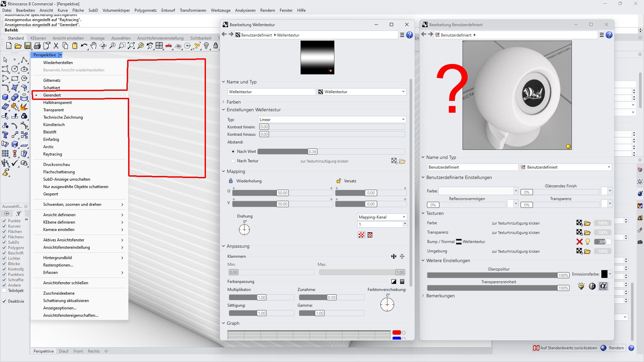Open the Transformieren menu
644x362 pixels.
pos(193,10)
